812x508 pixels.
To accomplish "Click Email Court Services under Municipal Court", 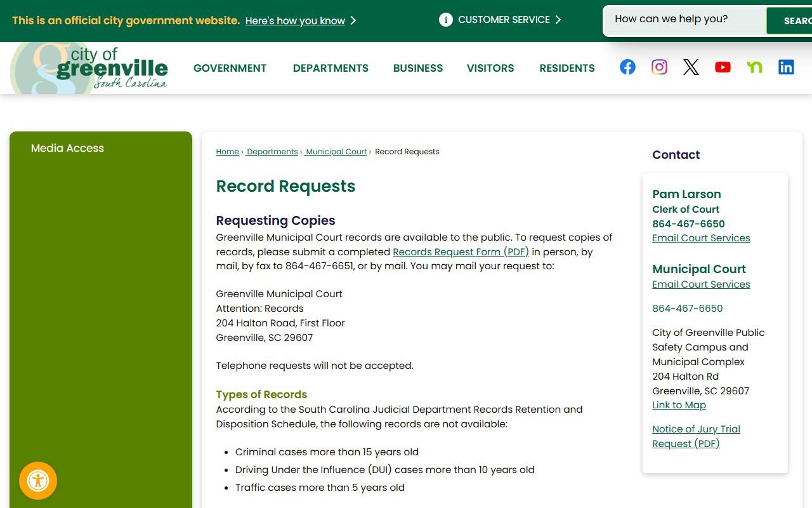I will (x=701, y=284).
